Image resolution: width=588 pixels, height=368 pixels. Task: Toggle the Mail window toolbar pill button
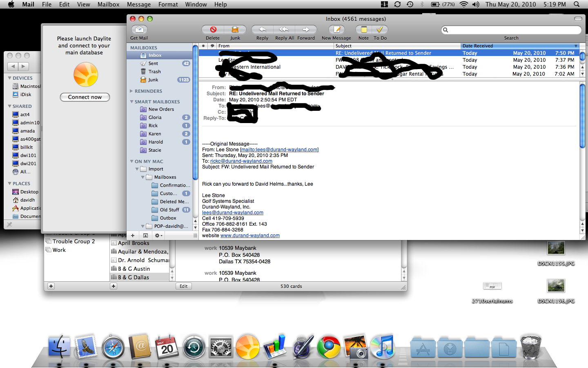(x=578, y=19)
